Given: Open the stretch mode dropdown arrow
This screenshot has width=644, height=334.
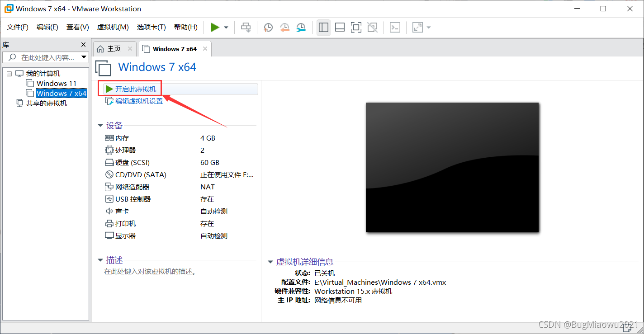Looking at the screenshot, I should 428,28.
